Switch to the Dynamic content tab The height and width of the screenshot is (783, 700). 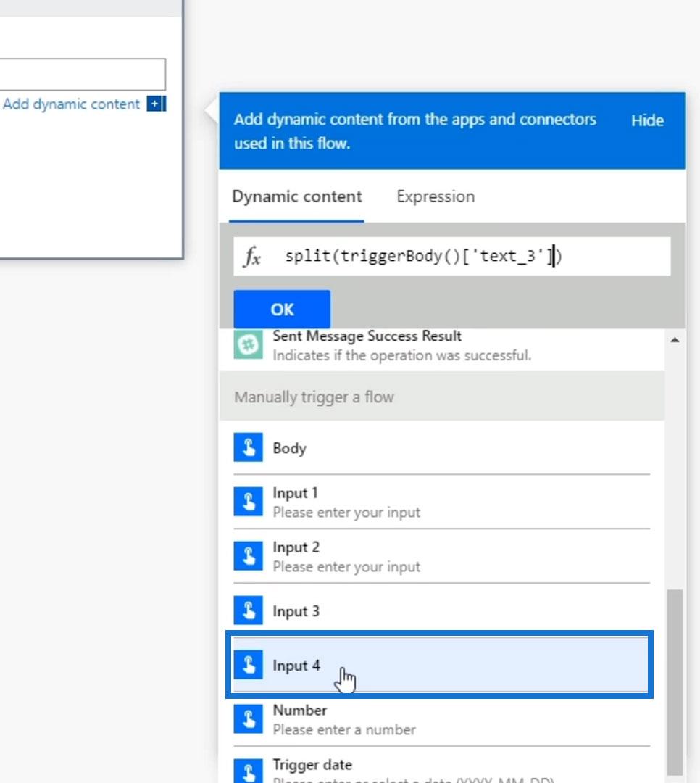(x=297, y=196)
